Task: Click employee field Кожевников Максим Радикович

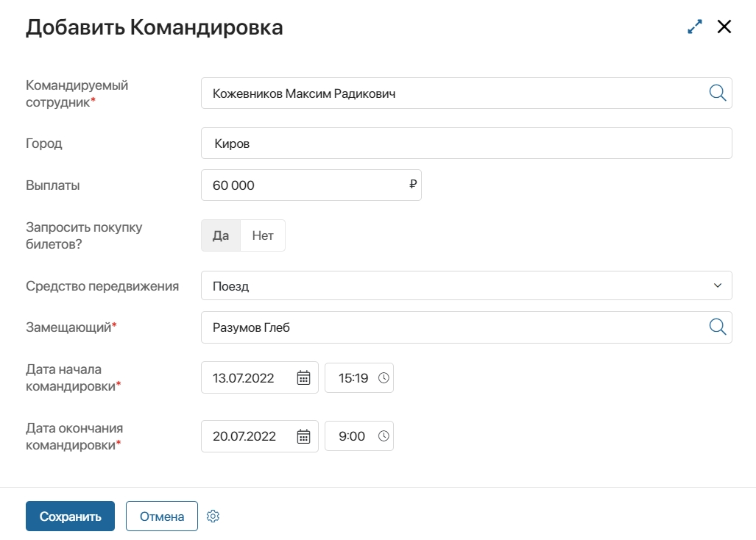Action: (449, 93)
